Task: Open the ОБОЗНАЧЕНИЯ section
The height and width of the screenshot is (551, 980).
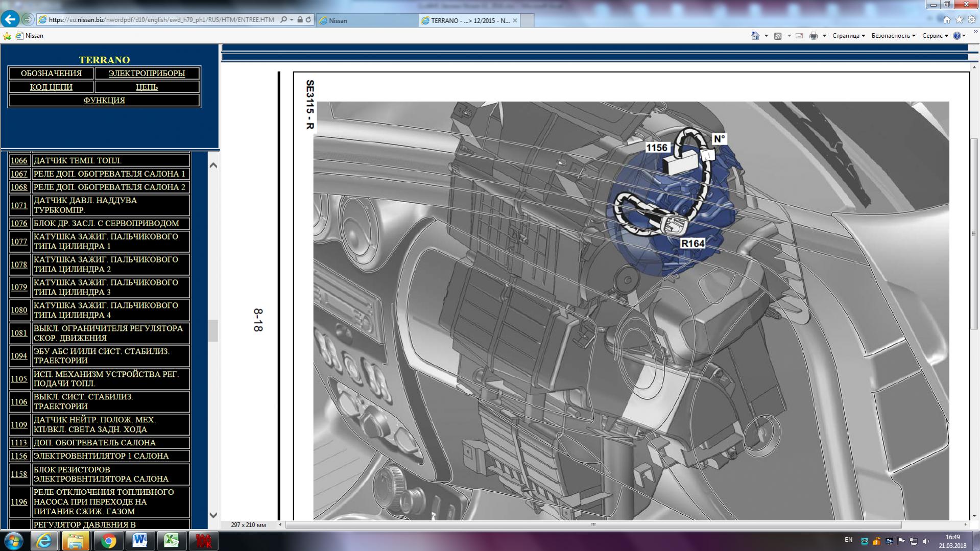Action: 51,73
